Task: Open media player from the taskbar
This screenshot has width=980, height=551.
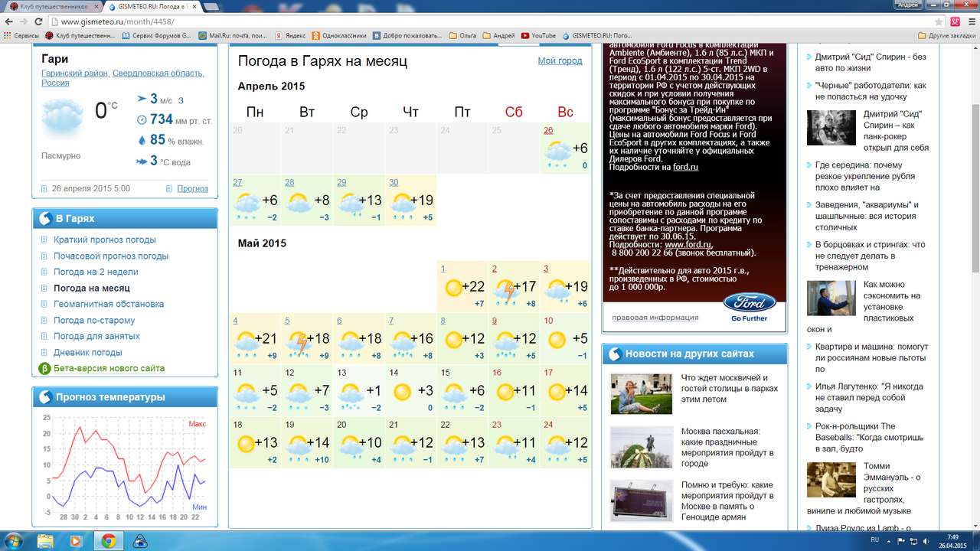Action: pos(75,540)
